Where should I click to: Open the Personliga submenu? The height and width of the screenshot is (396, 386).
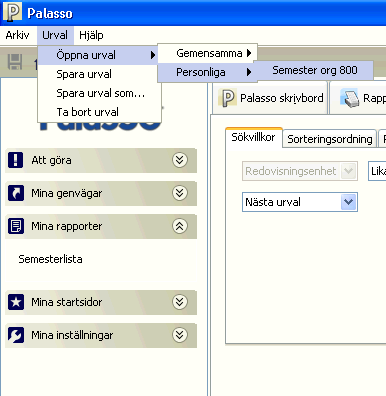tap(207, 72)
